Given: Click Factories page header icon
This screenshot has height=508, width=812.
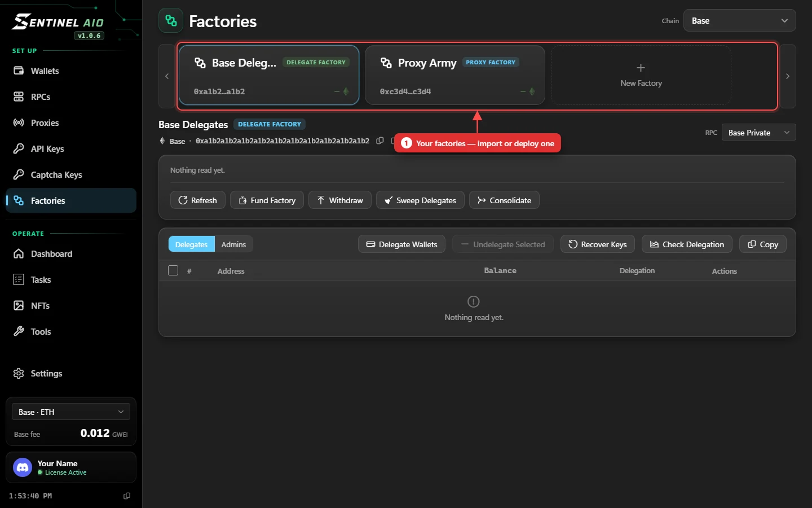Looking at the screenshot, I should tap(171, 21).
